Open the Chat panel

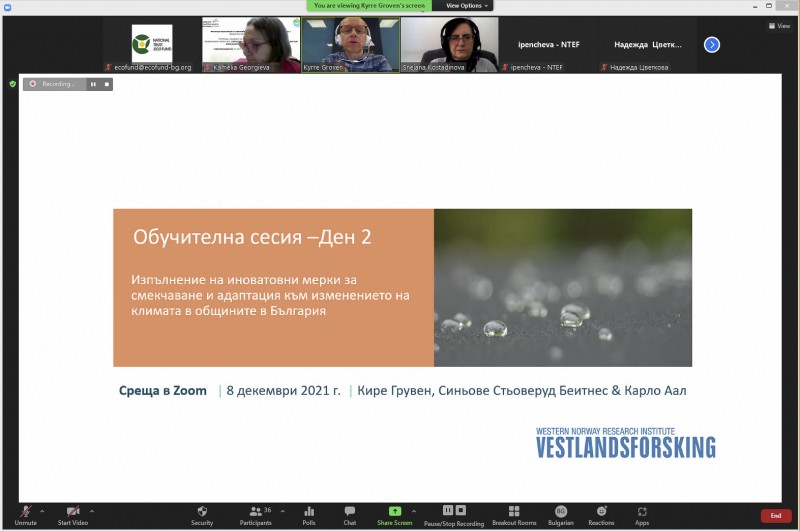coord(349,513)
